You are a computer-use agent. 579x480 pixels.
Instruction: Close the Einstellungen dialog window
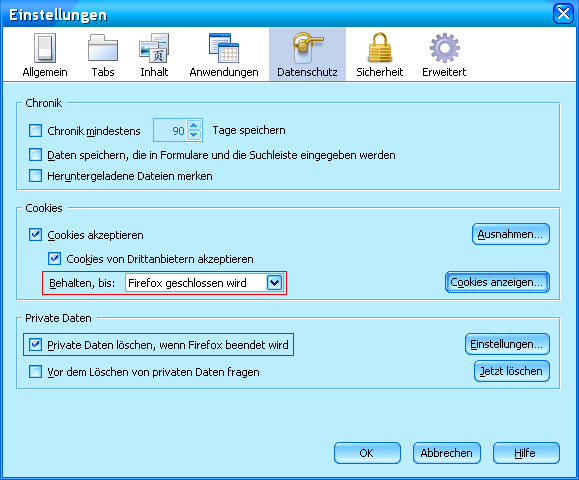[x=563, y=14]
